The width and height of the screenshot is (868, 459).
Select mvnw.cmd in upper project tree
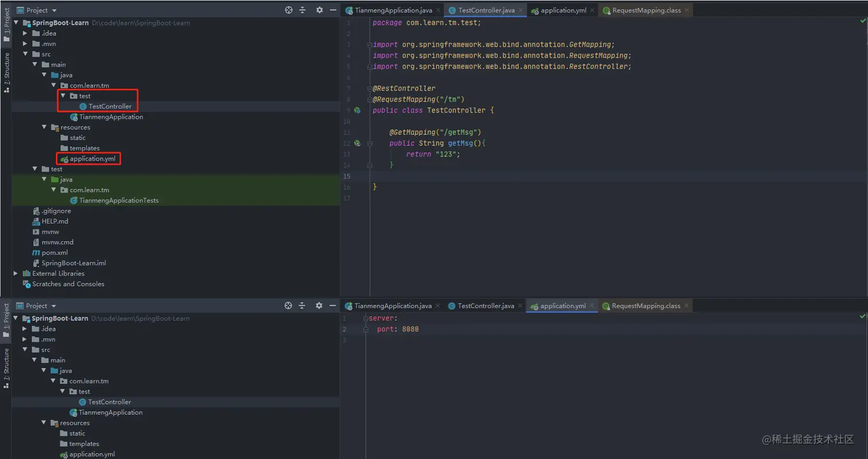pos(57,242)
